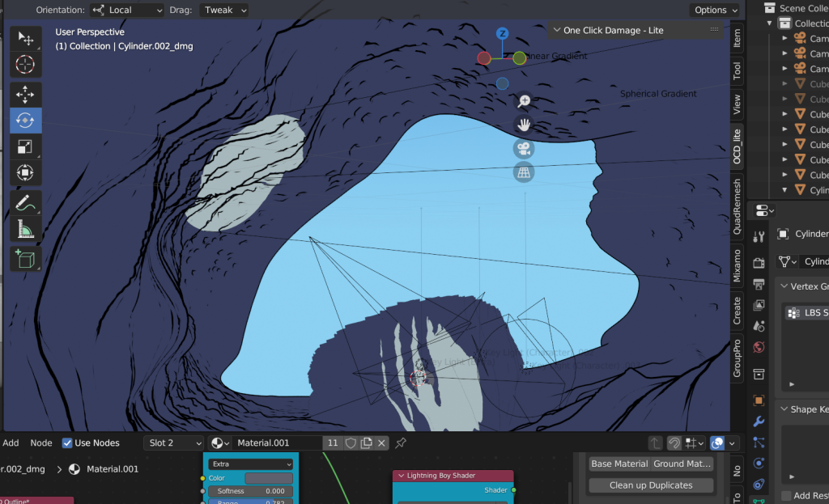Go to parent node tree arrow

[x=655, y=443]
